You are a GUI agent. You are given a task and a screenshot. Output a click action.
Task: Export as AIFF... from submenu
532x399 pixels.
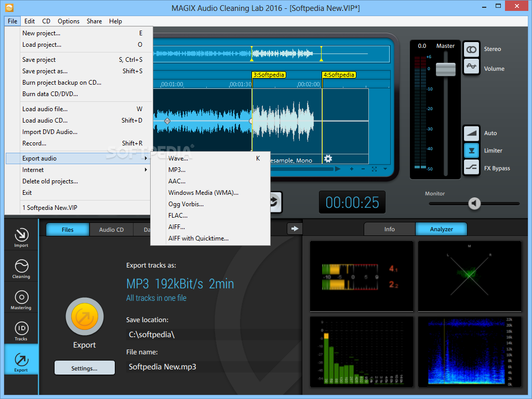coord(210,227)
